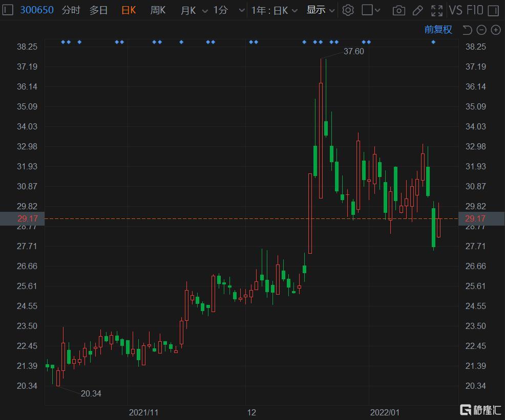
Task: Expand the dropdown arrow after 1分
Action: coord(242,11)
